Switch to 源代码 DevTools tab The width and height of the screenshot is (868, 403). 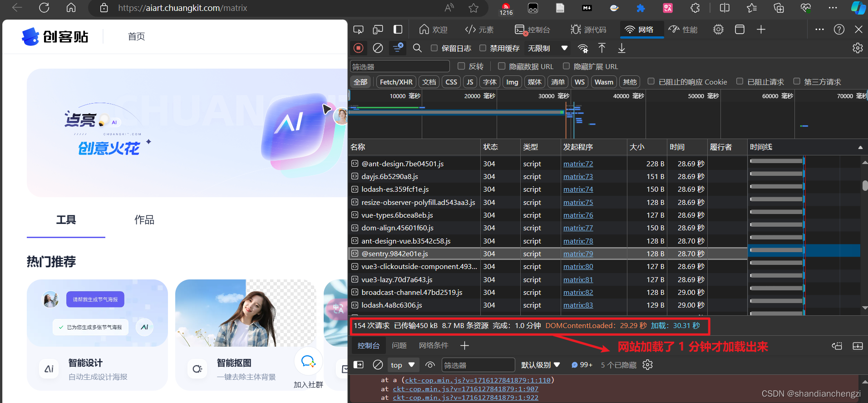click(x=588, y=30)
